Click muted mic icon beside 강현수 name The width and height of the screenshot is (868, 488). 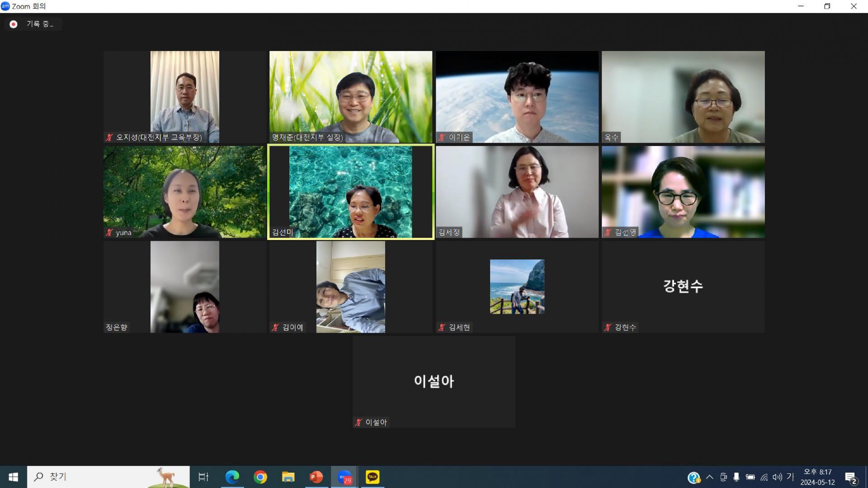pos(608,328)
